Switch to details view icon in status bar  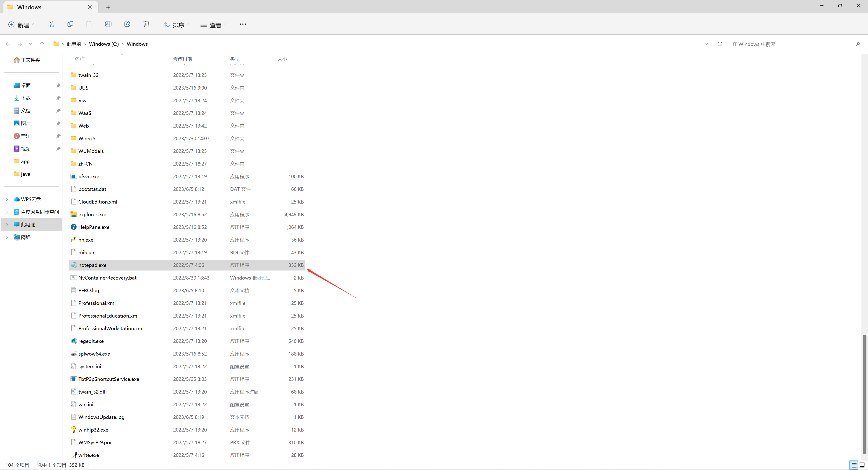pos(854,465)
